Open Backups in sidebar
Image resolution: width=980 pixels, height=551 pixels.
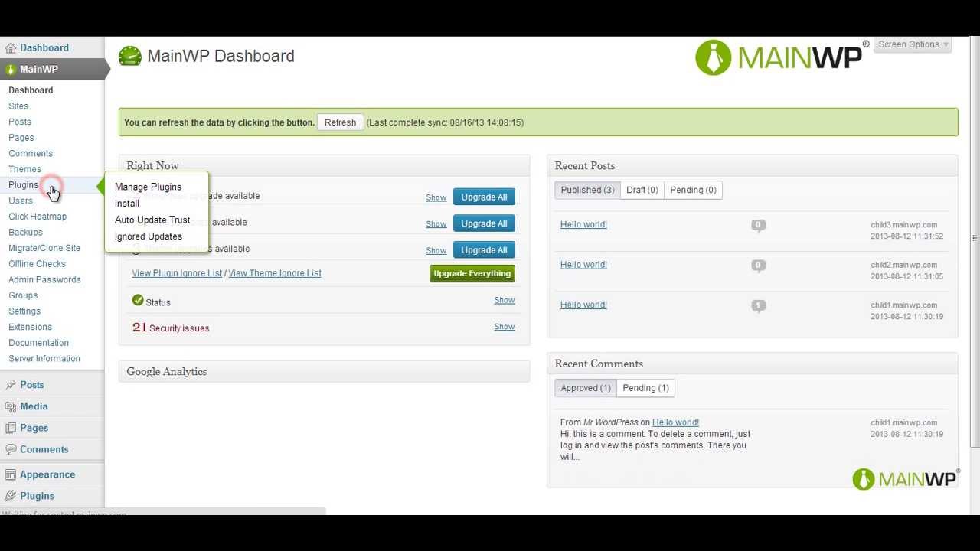pos(25,233)
